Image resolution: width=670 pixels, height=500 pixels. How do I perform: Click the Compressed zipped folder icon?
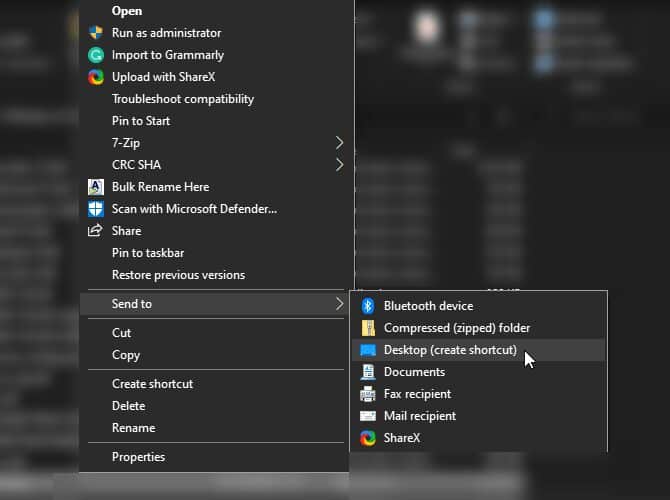[368, 328]
